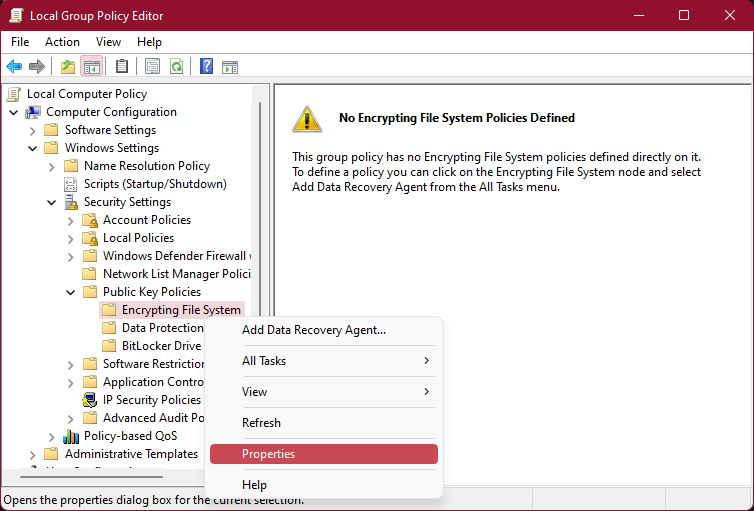Click the Security Settings lock icon
Screen dimensions: 754x511
71,202
